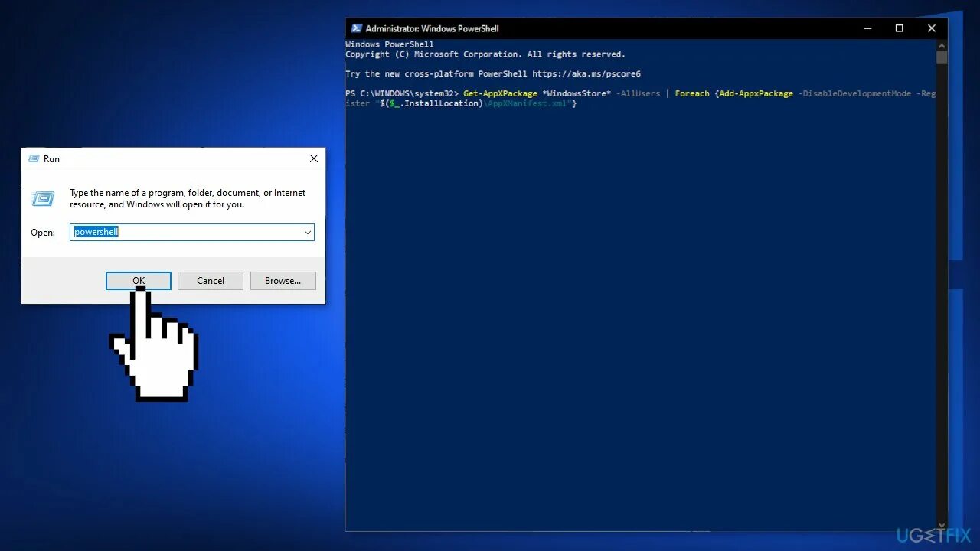This screenshot has height=551, width=980.
Task: Click the '$_.InstallLocation' variable text
Action: coord(434,103)
